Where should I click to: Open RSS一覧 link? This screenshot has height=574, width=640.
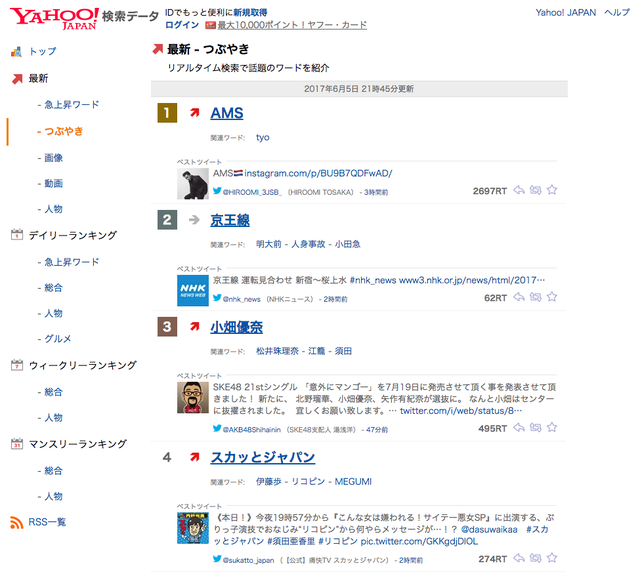(x=47, y=522)
